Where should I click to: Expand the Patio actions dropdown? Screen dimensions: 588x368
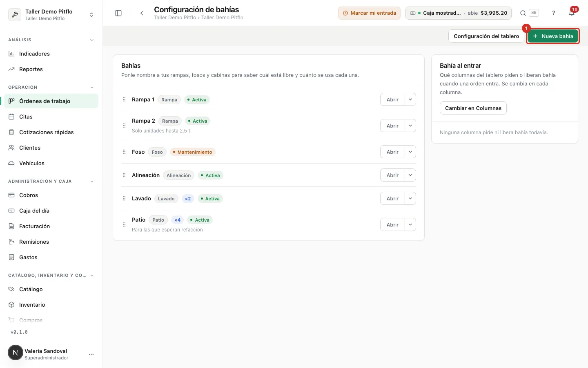tap(410, 224)
